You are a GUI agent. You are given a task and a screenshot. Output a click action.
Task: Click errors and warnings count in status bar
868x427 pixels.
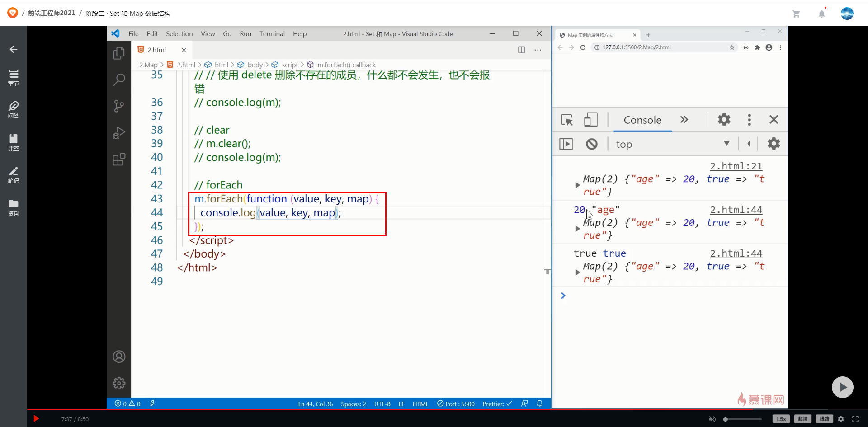coord(127,404)
